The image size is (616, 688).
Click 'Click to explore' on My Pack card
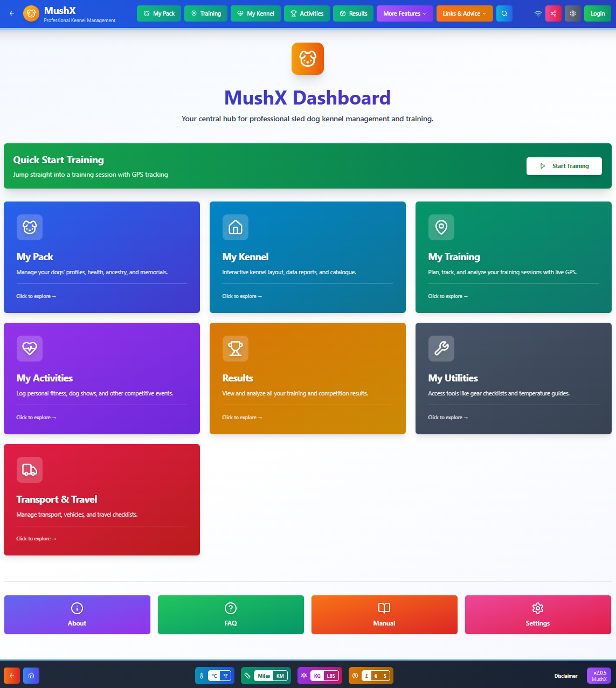[36, 296]
